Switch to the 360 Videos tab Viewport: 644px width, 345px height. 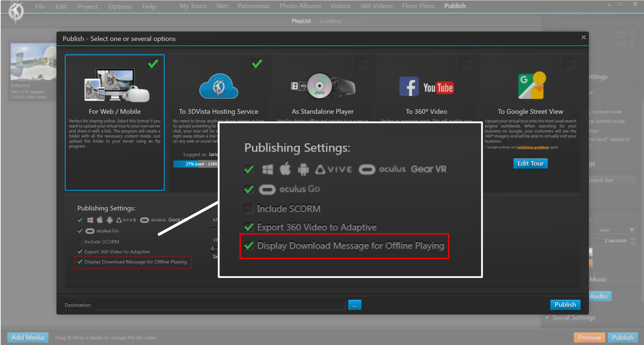376,6
